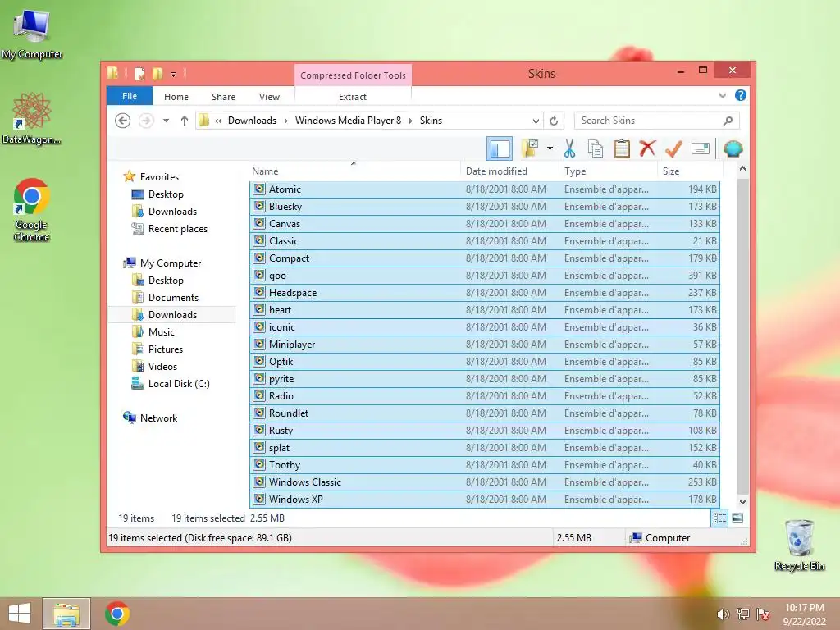Screen dimensions: 840x630
Task: Select the Miniplayer skin file
Action: [x=485, y=344]
